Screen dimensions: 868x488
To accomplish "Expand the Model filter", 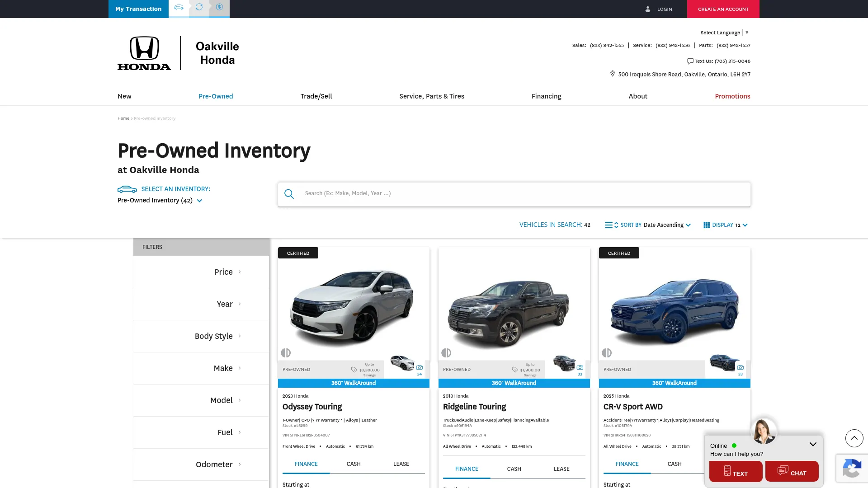I will point(201,400).
